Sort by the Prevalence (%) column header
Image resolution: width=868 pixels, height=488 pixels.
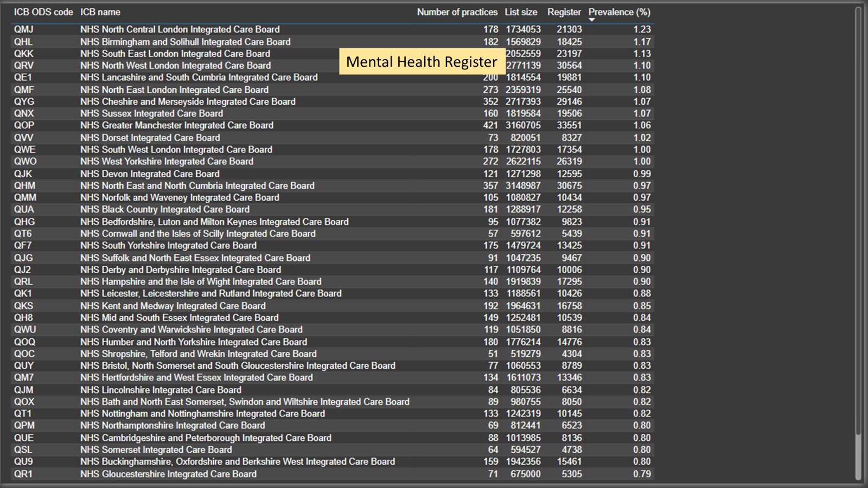pyautogui.click(x=620, y=12)
